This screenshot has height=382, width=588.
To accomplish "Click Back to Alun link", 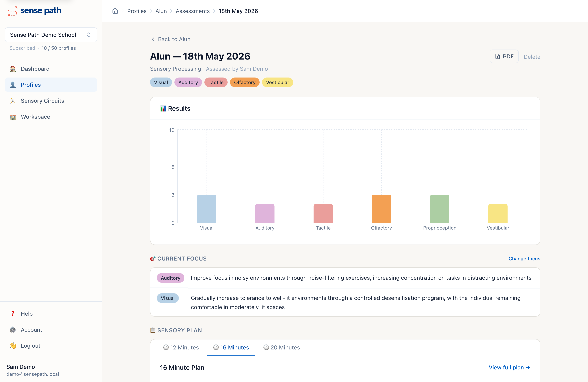I will (171, 39).
